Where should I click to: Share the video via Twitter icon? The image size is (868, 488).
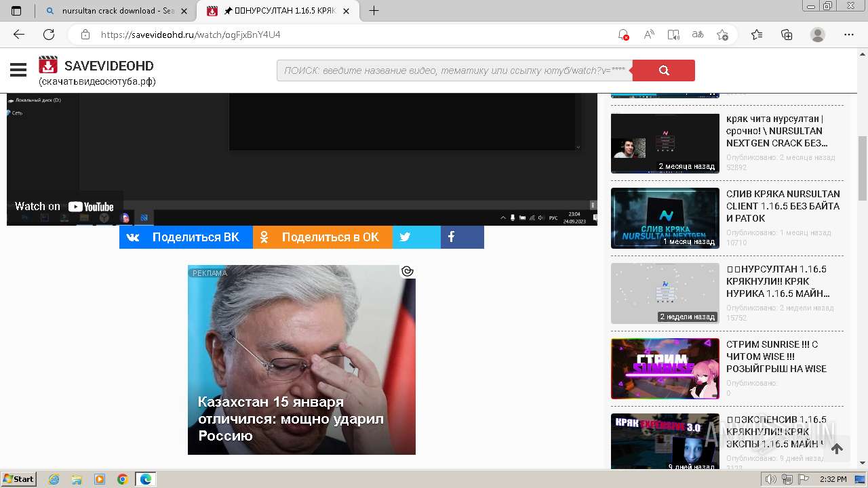416,237
